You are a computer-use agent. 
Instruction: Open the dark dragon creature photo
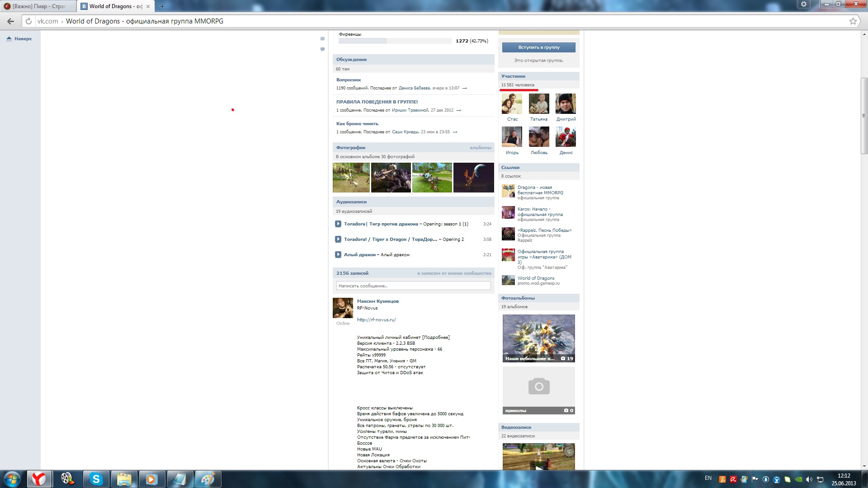(391, 178)
